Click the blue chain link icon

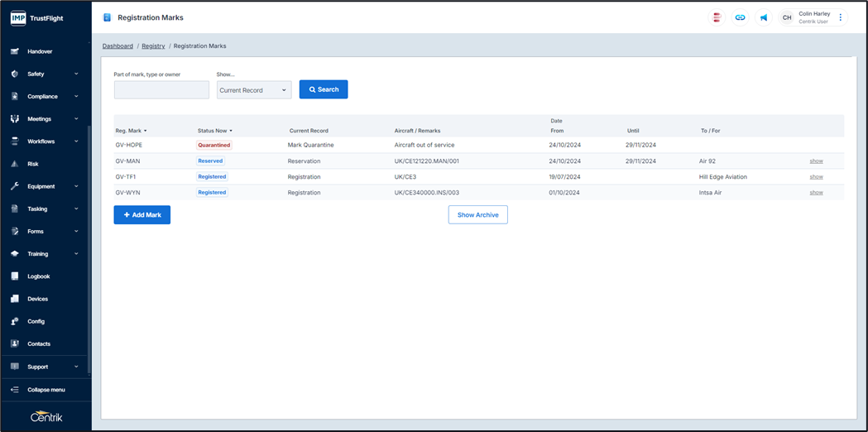point(741,17)
